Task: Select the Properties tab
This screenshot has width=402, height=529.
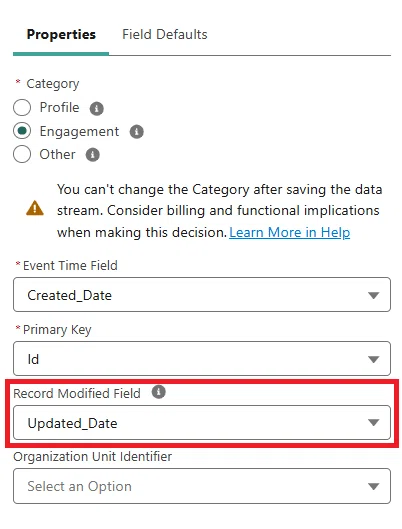Action: (61, 34)
